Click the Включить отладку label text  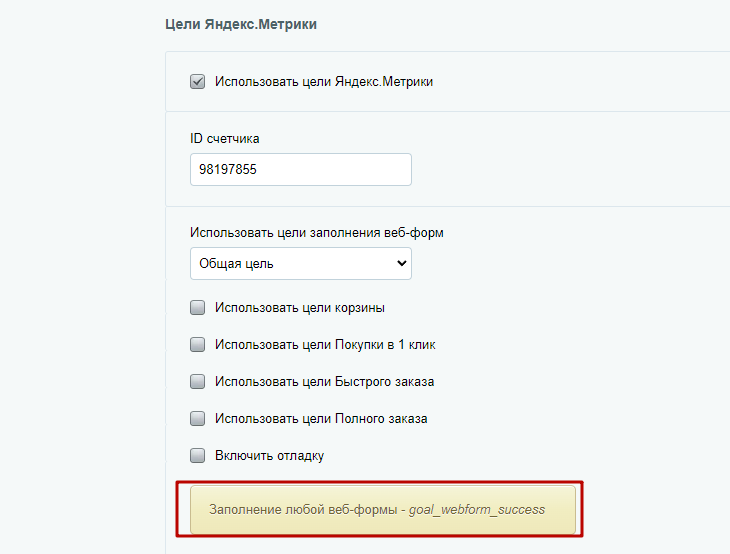269,455
